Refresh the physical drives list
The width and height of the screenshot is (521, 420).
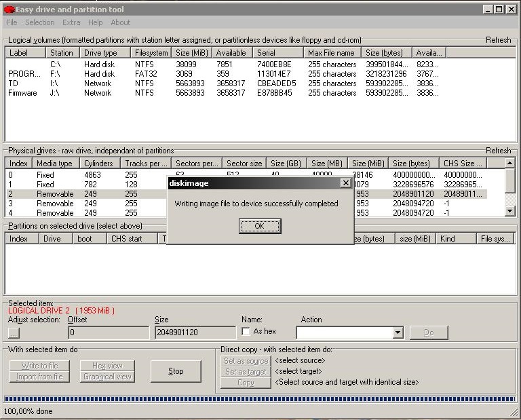coord(498,151)
